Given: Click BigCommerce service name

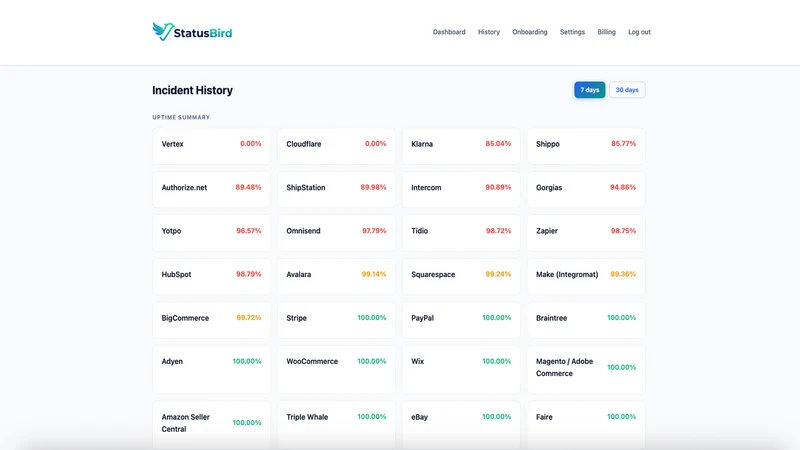Looking at the screenshot, I should tap(185, 318).
